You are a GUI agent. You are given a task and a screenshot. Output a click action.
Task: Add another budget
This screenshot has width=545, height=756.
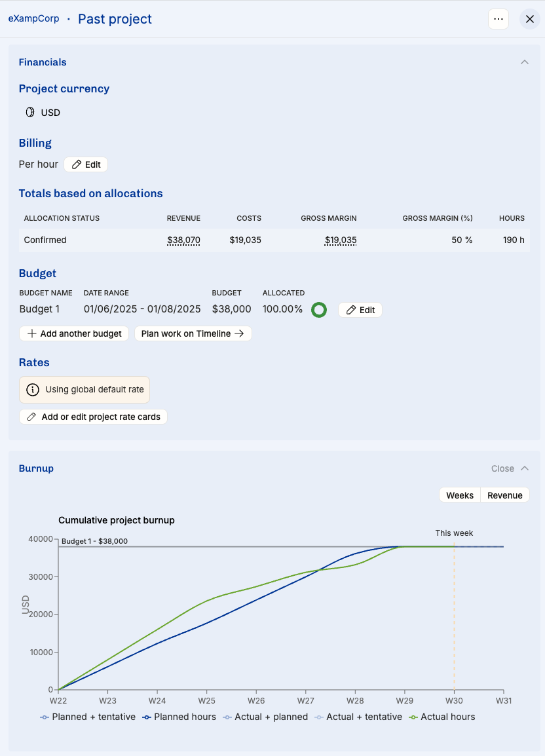pos(74,333)
